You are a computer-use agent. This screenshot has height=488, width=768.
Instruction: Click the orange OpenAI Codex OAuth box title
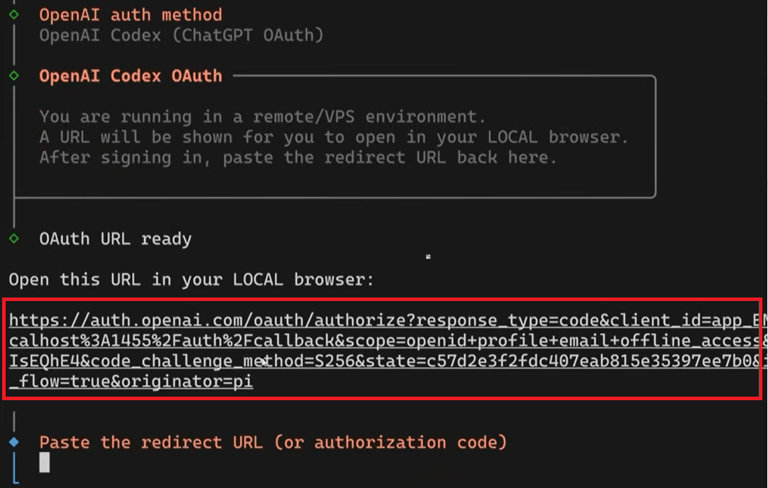(130, 75)
